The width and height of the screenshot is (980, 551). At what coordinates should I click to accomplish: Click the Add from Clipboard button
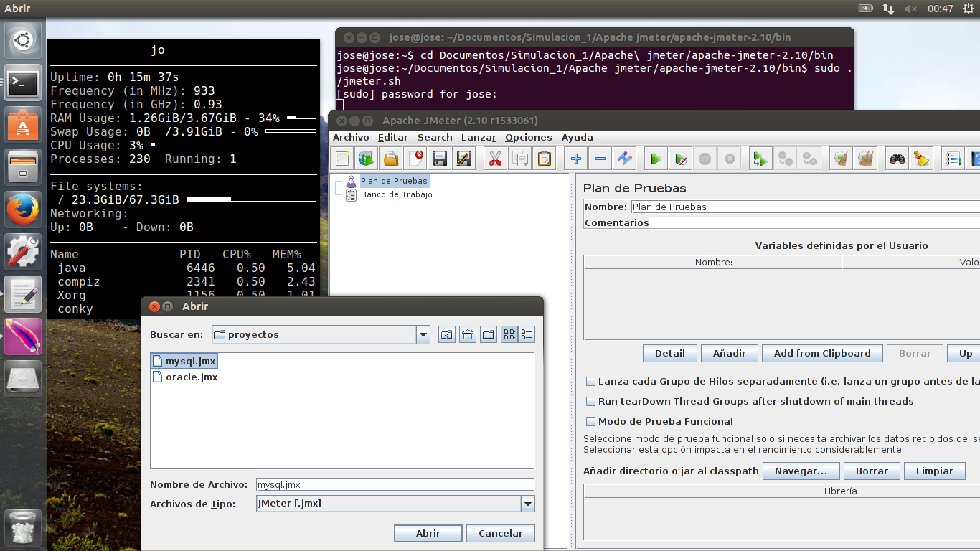[x=822, y=353]
